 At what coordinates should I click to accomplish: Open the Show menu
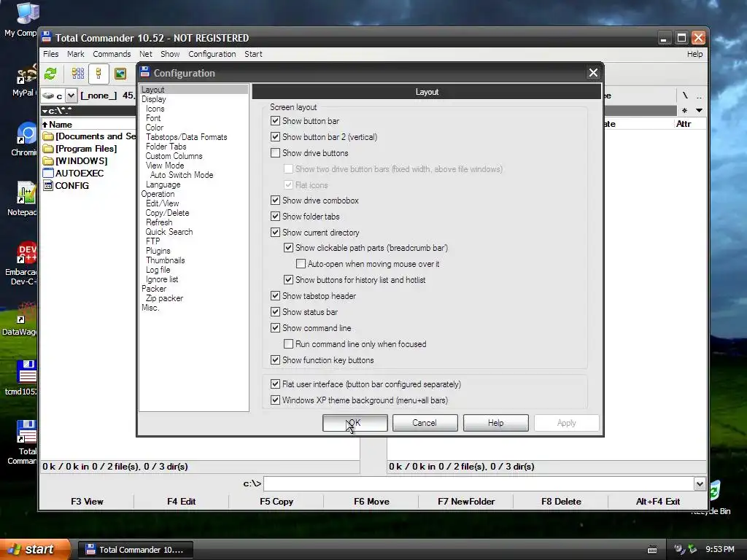pyautogui.click(x=170, y=54)
